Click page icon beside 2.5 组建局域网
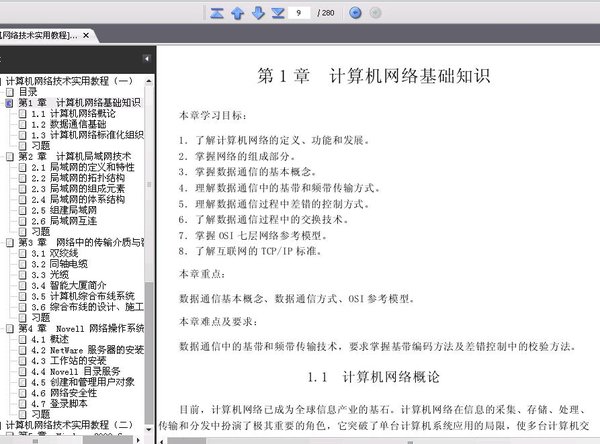 point(23,211)
